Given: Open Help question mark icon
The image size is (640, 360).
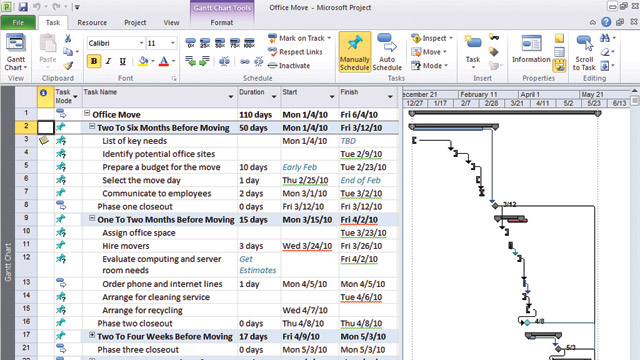Looking at the screenshot, I should 606,22.
